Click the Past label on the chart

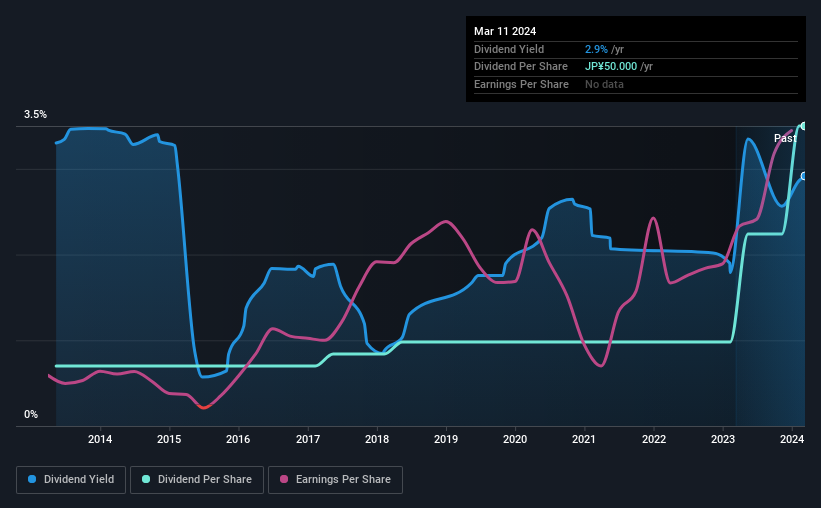point(785,138)
